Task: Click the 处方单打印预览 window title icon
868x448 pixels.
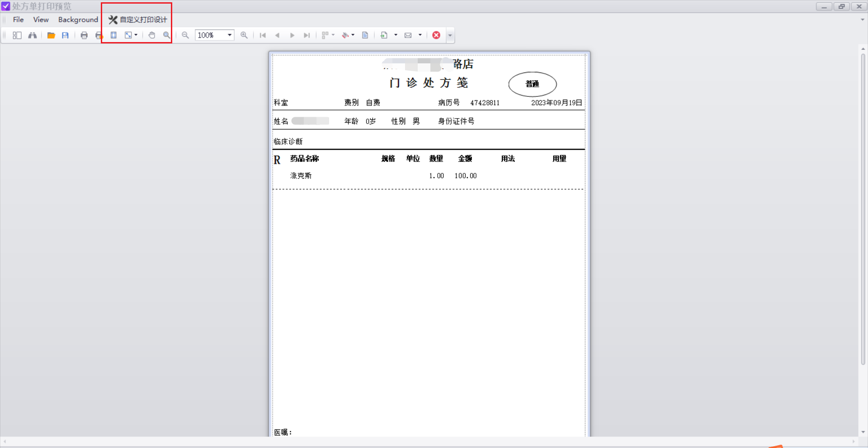Action: point(5,6)
